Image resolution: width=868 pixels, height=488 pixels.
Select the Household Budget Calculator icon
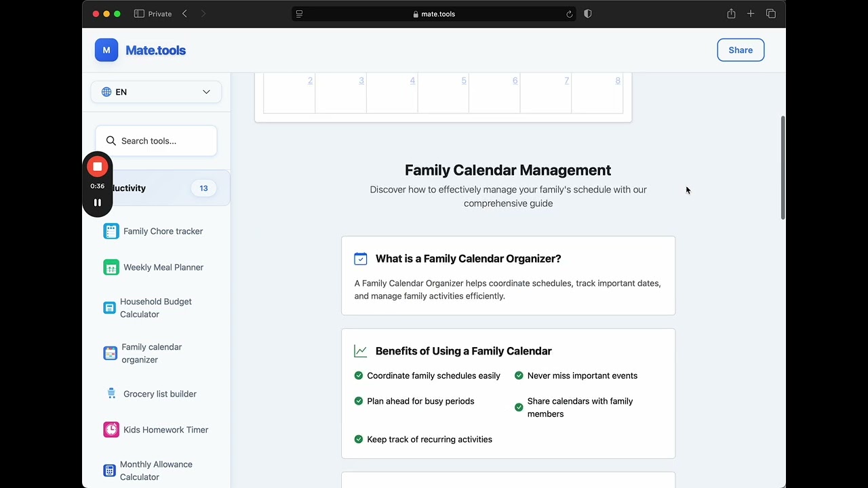[x=109, y=308]
